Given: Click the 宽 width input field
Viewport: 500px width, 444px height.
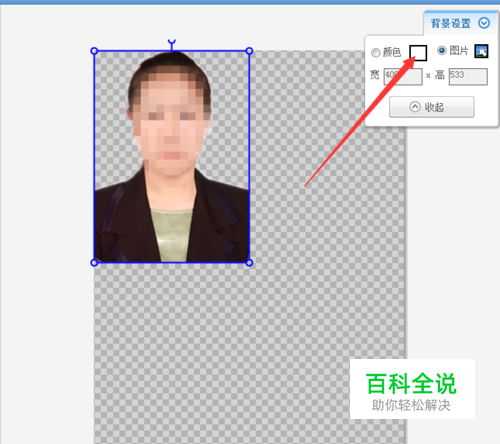Looking at the screenshot, I should 403,77.
